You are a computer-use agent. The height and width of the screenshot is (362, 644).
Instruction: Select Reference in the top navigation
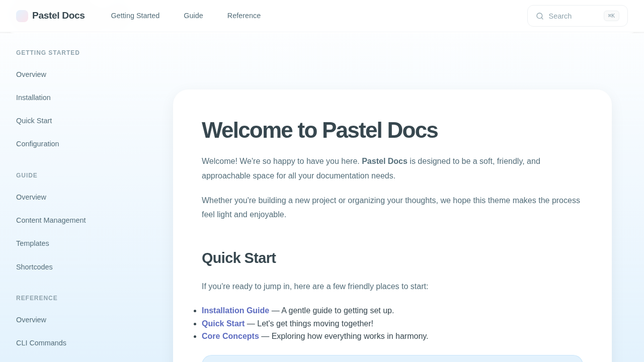click(x=244, y=16)
